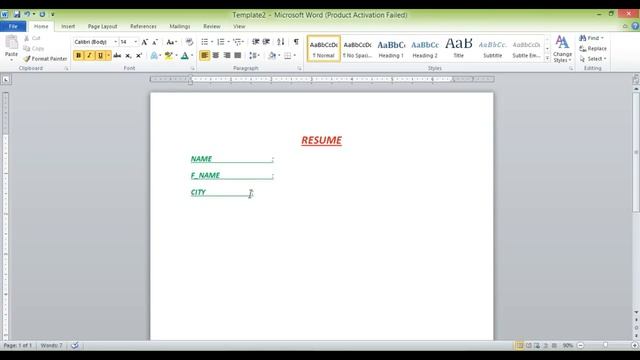Switch to the Mailings tab
The height and width of the screenshot is (360, 640).
click(x=180, y=26)
